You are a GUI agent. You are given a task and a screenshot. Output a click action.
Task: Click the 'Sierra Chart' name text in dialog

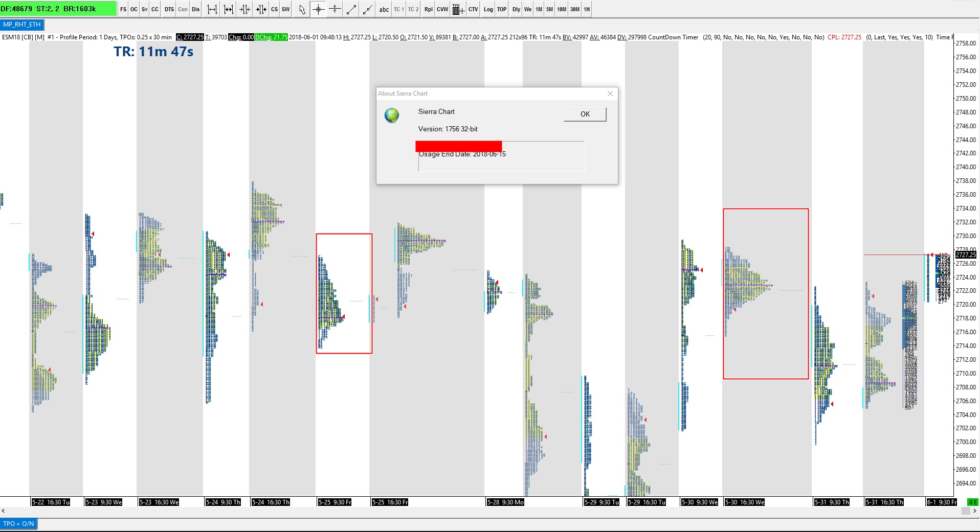pyautogui.click(x=436, y=111)
